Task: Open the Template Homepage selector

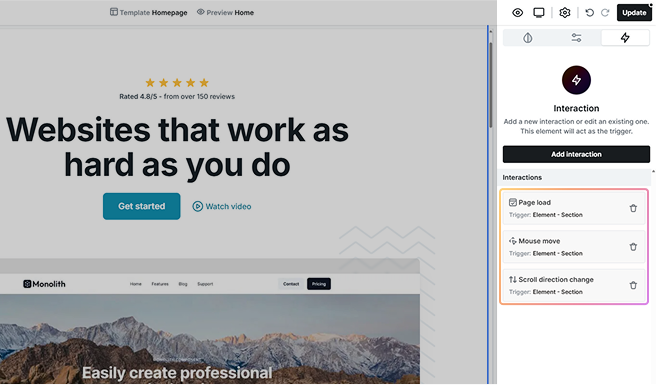Action: tap(149, 13)
